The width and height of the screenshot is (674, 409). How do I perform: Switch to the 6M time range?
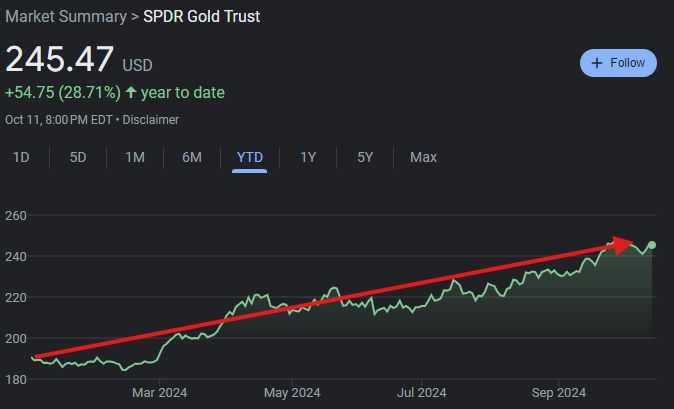192,157
